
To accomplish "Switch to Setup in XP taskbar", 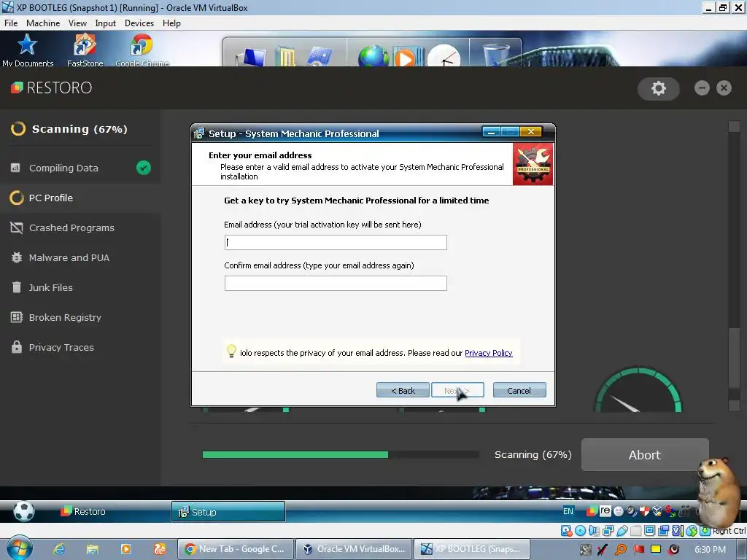I will [228, 511].
